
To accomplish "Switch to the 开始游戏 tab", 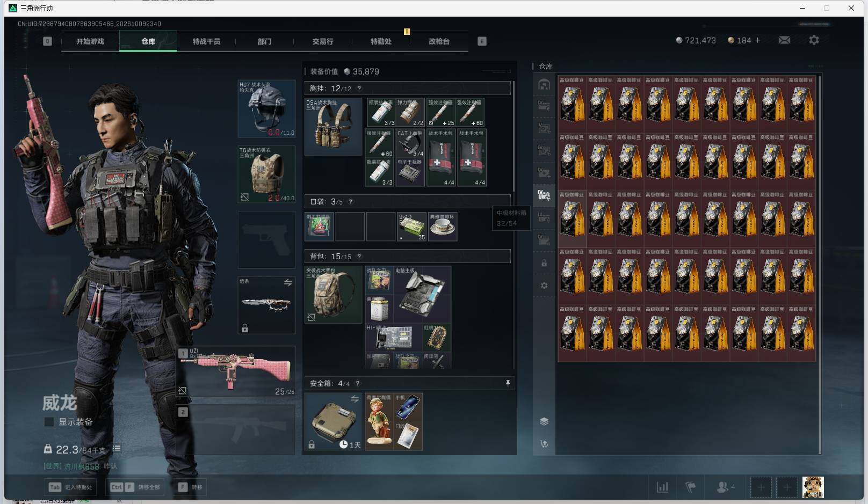I will 90,41.
